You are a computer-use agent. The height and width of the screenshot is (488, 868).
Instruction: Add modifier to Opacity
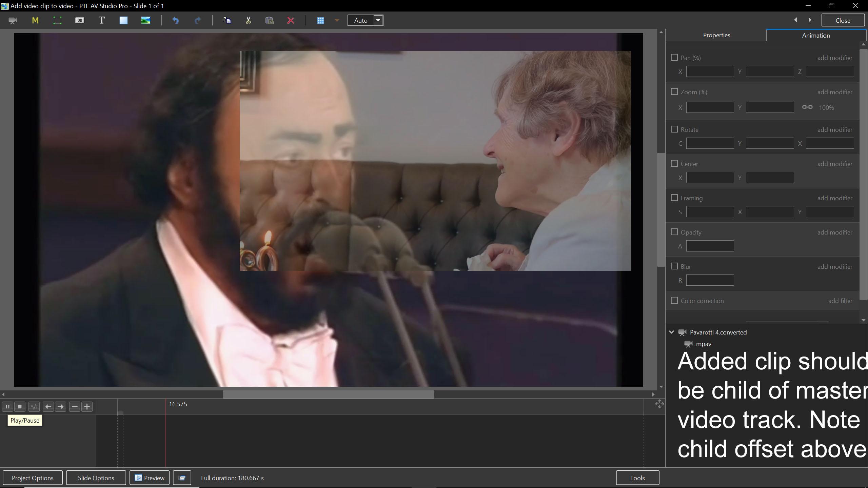[834, 232]
